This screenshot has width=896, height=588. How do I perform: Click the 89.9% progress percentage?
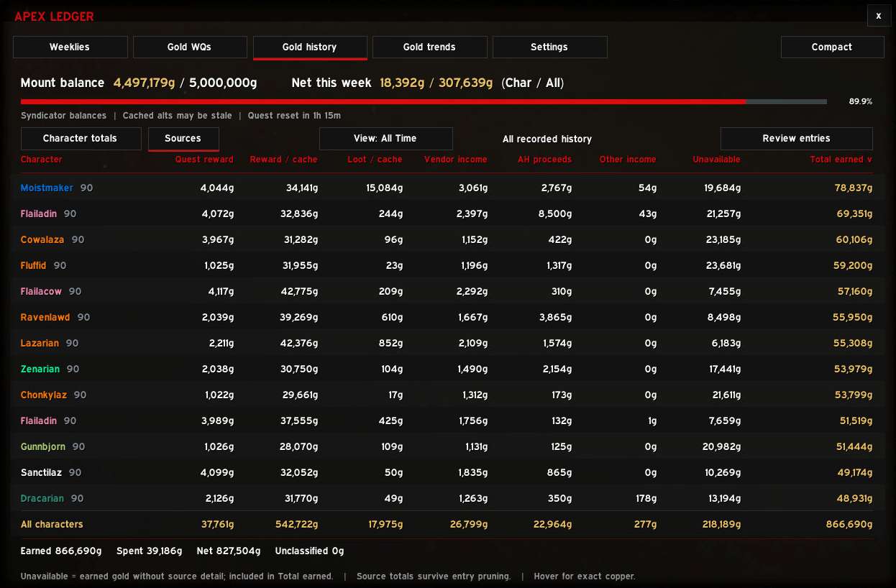coord(860,101)
